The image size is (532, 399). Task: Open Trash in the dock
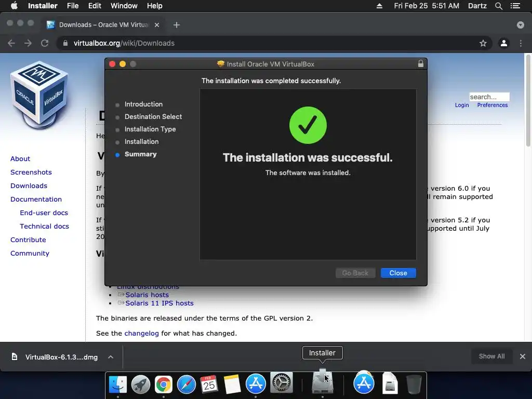pos(414,384)
